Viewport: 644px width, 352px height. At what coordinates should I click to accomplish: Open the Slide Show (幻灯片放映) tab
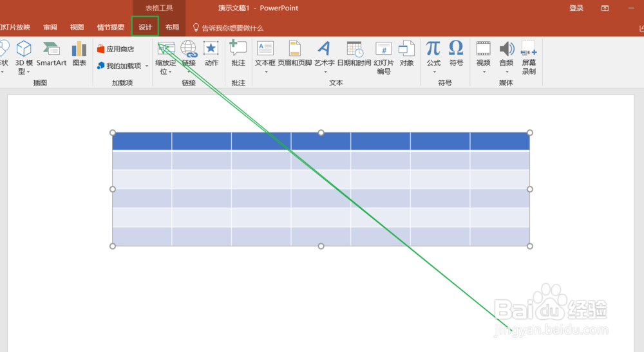click(x=15, y=27)
